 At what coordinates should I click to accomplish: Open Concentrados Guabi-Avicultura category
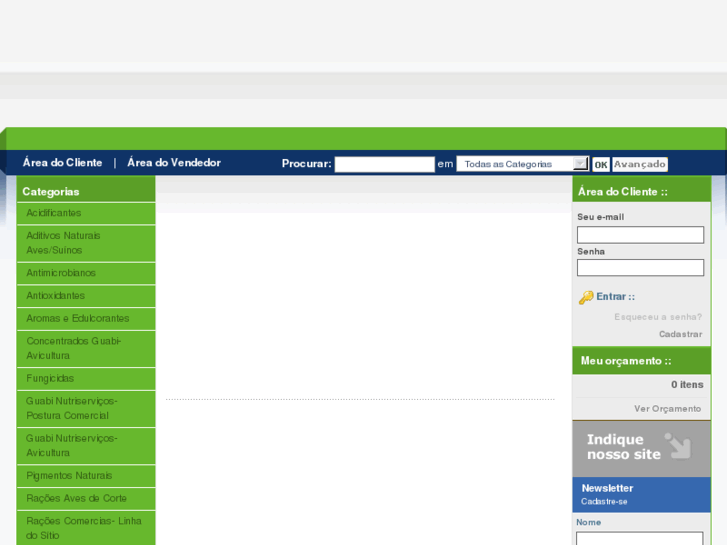click(86, 348)
